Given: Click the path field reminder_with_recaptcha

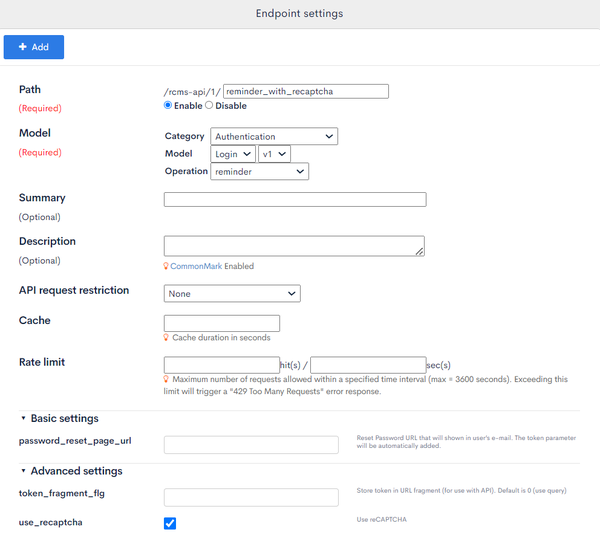Looking at the screenshot, I should coord(306,91).
